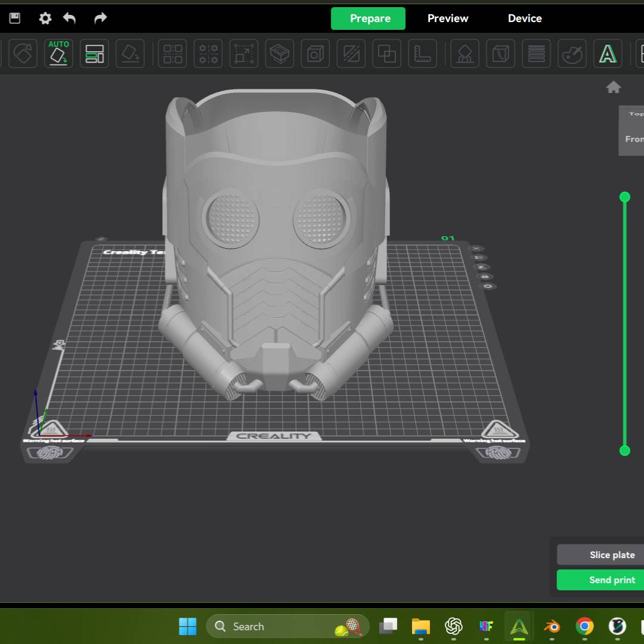Click the save project icon
Viewport: 644px width, 644px height.
(15, 18)
